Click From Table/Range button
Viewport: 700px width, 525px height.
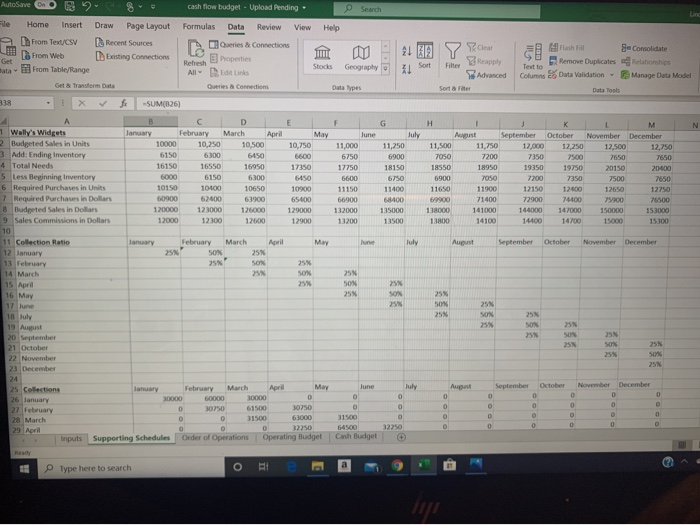(55, 69)
